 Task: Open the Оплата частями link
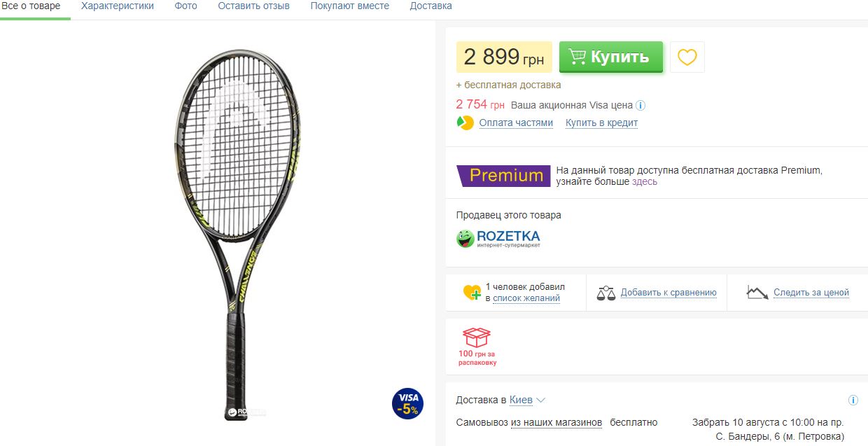click(516, 123)
